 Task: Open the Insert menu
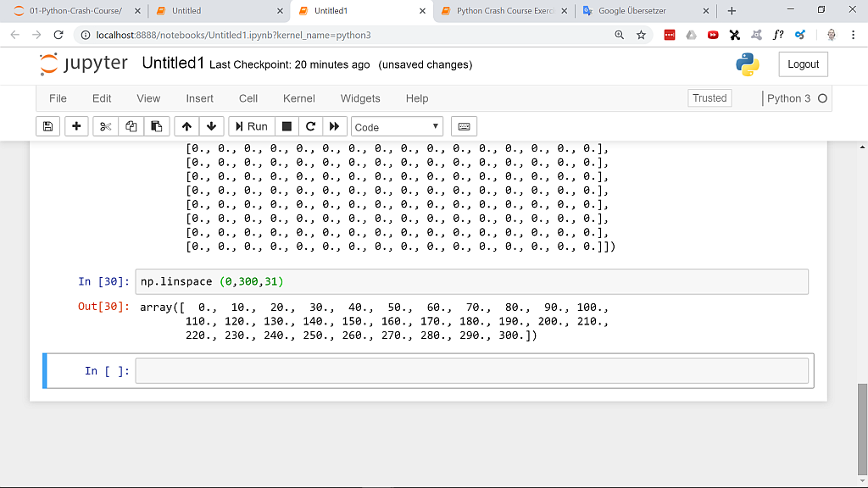pyautogui.click(x=199, y=98)
